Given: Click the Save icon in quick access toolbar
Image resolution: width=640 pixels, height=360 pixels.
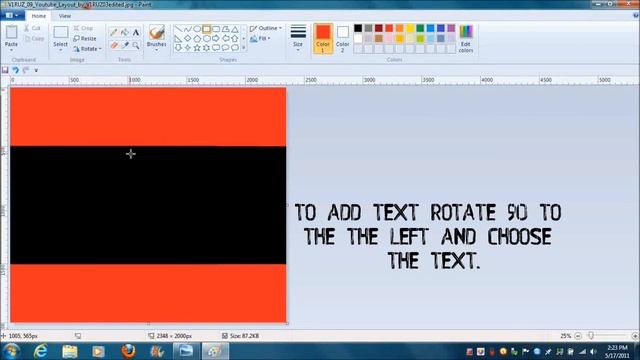Looking at the screenshot, I should pyautogui.click(x=5, y=70).
